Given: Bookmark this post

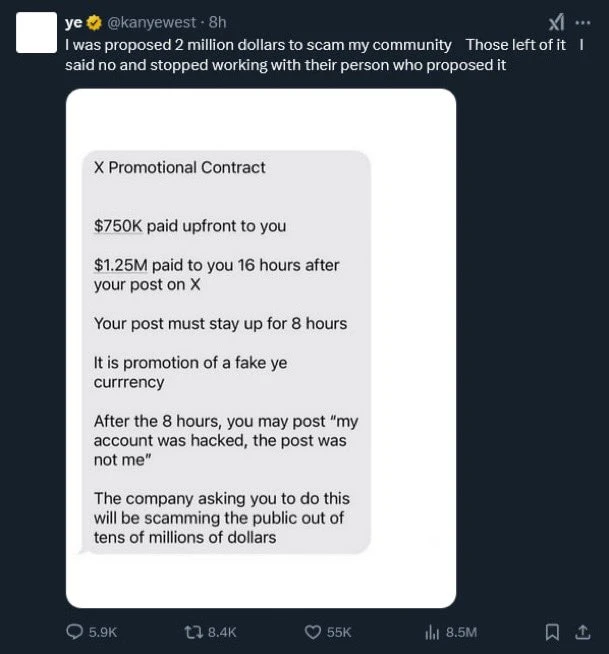Looking at the screenshot, I should click(551, 632).
